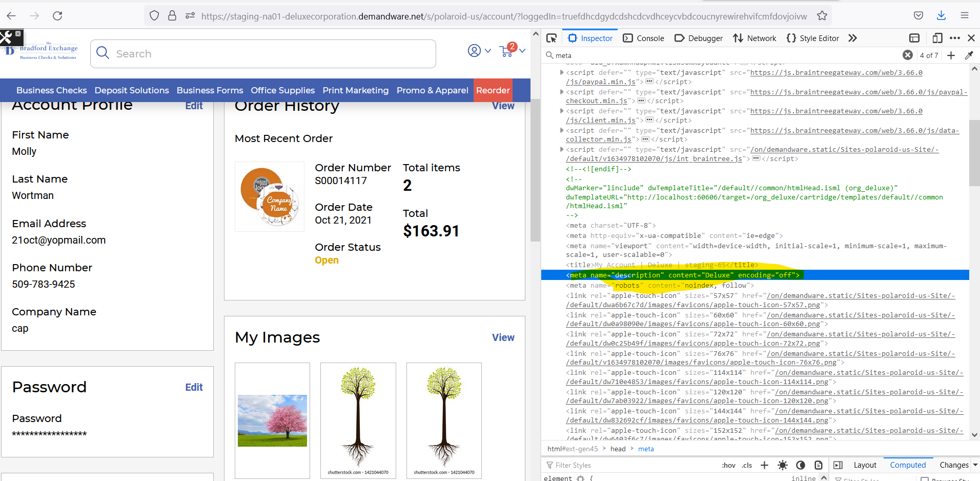Screen dimensions: 980x481
Task: Click the Reorder button in the navigation bar
Action: click(x=493, y=90)
